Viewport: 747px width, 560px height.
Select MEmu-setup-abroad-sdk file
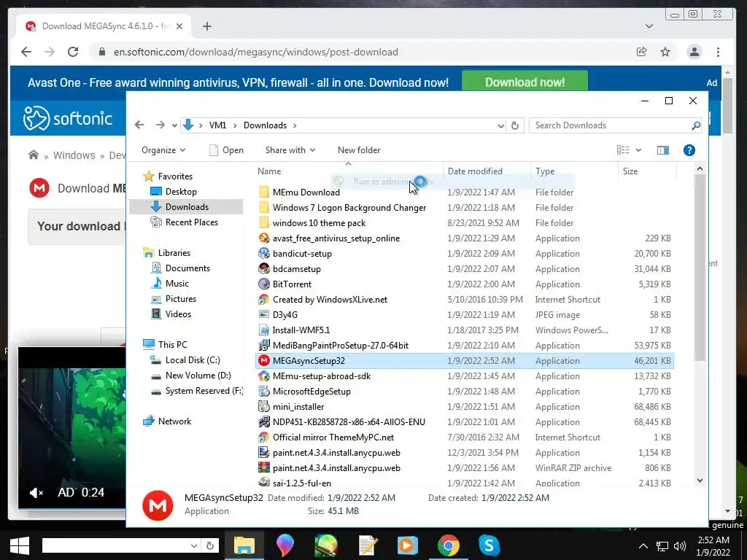322,376
